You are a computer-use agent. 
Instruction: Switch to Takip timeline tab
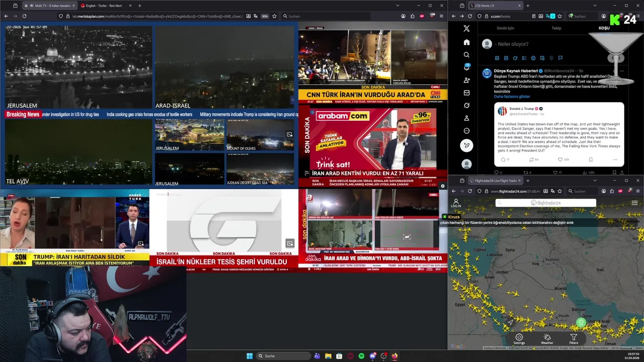click(x=556, y=28)
